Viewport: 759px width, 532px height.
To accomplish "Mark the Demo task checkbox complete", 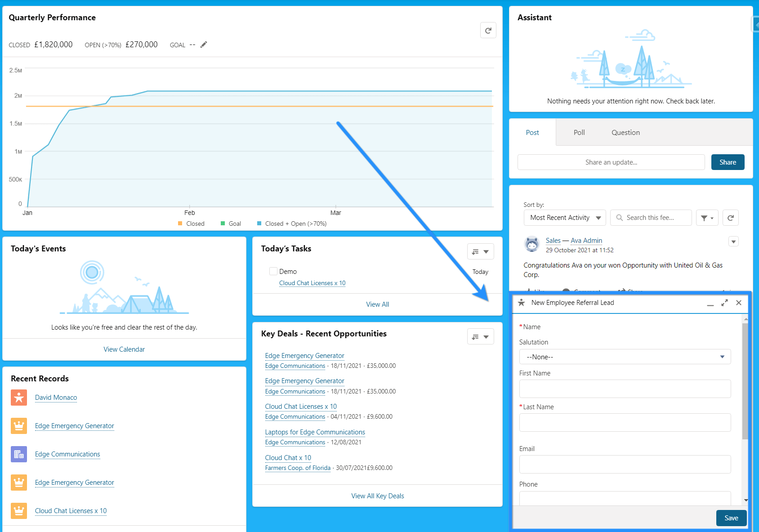I will (273, 271).
